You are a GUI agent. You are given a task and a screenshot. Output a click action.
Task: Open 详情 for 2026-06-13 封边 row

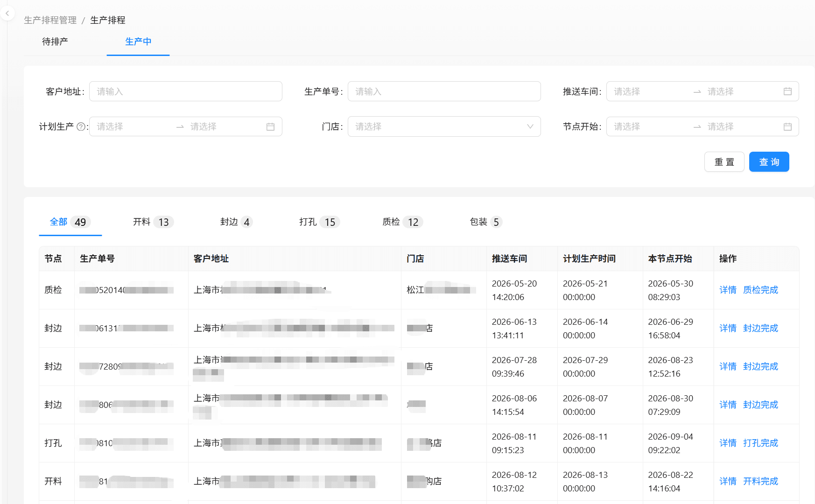[x=728, y=328]
